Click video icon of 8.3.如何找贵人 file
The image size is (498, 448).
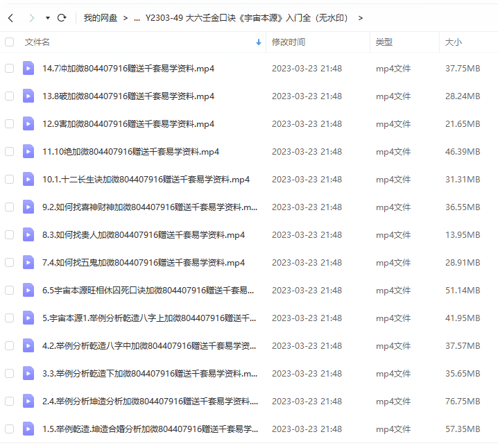pyautogui.click(x=28, y=234)
